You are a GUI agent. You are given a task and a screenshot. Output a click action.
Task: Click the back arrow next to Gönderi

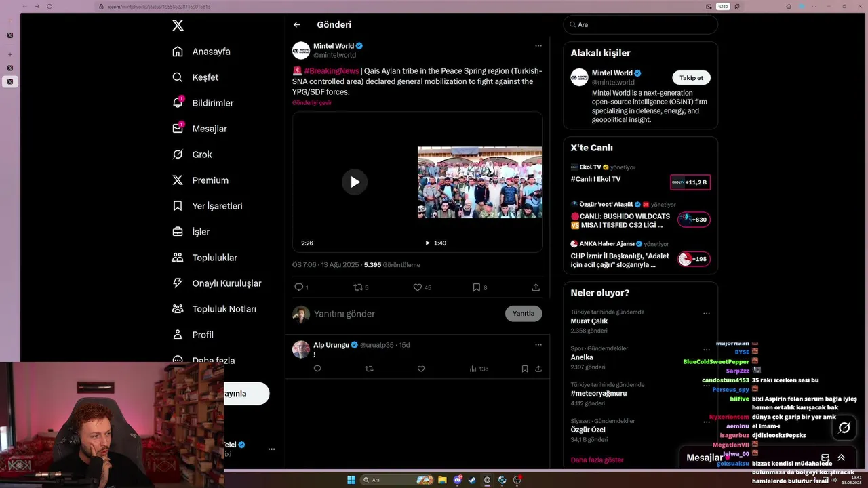297,24
